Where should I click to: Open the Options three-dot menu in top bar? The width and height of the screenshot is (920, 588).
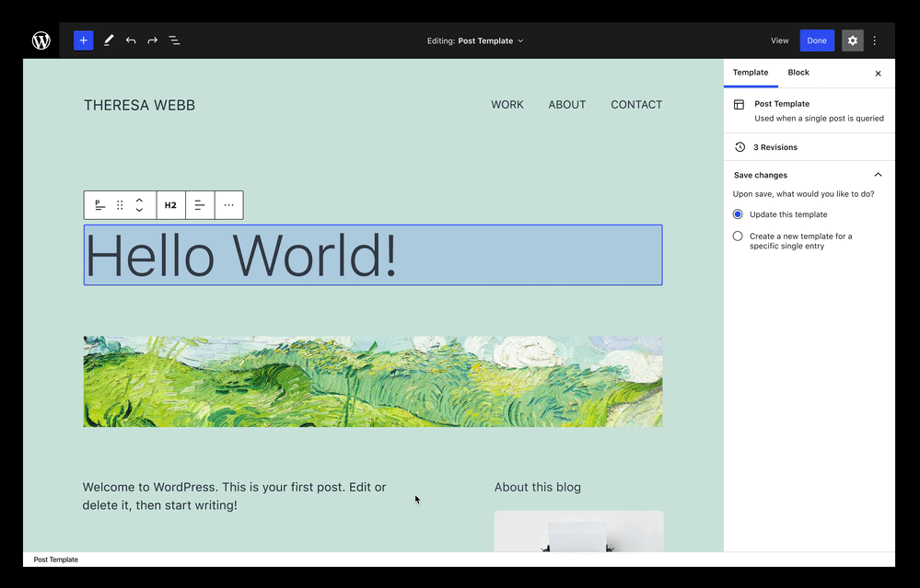[x=875, y=40]
